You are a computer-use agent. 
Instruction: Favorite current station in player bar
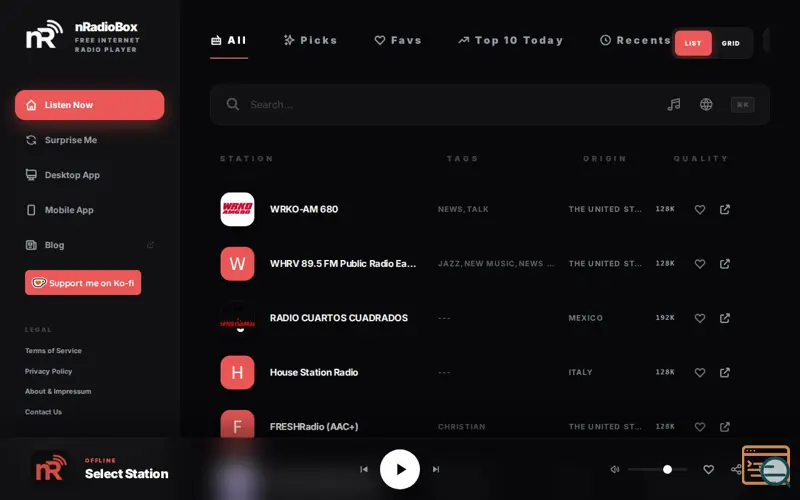click(709, 469)
